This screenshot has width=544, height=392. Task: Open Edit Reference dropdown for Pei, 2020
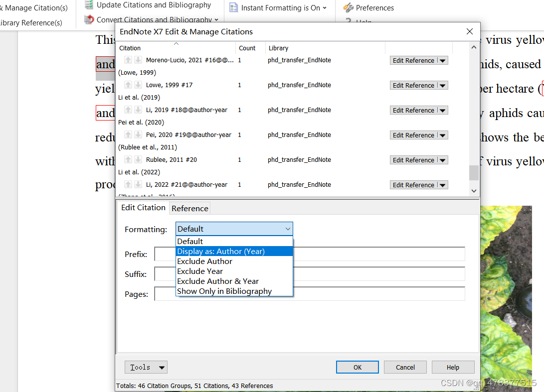[x=443, y=135]
